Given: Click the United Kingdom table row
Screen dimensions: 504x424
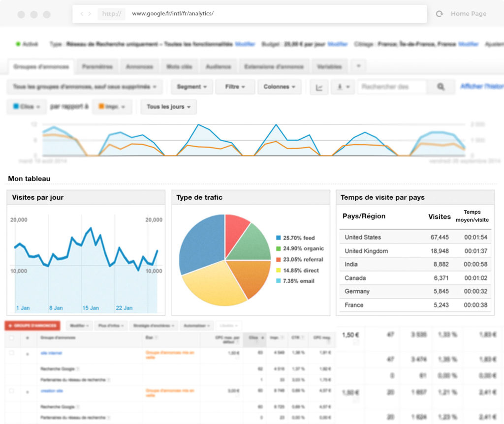Looking at the screenshot, I should tap(415, 251).
